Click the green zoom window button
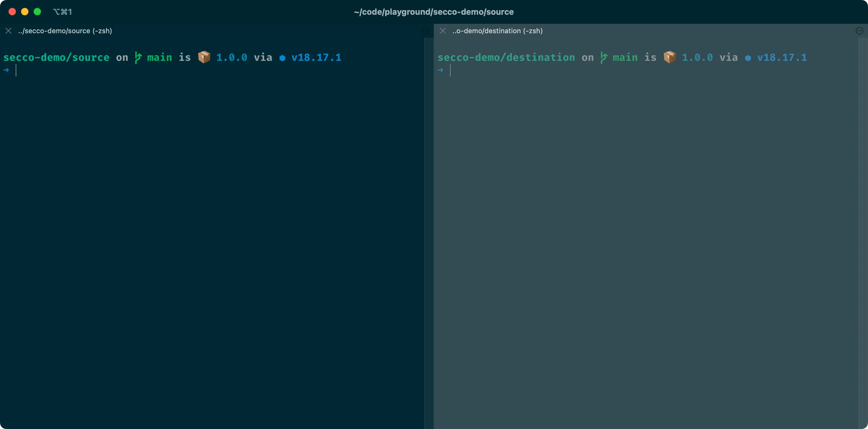 [x=37, y=12]
